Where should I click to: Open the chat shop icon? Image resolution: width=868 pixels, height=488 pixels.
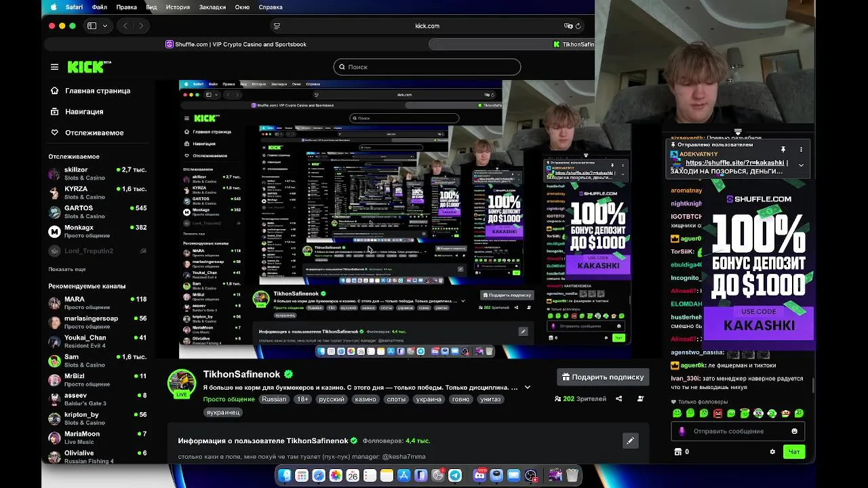(677, 451)
